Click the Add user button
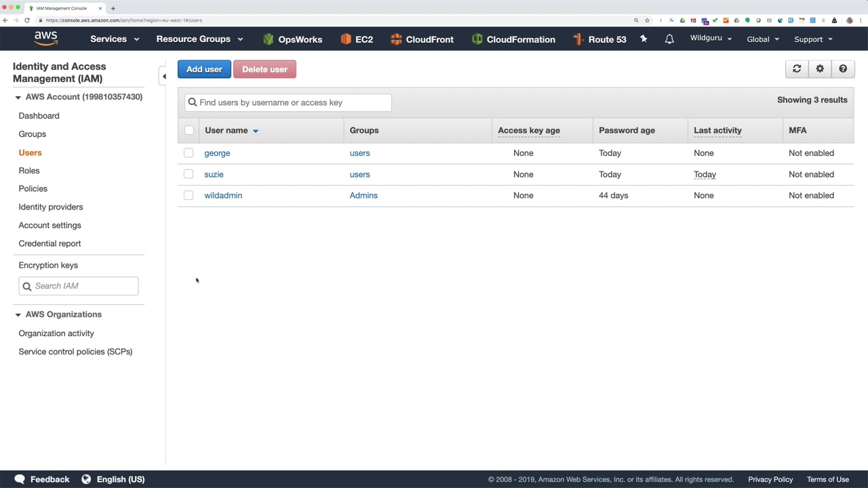The image size is (868, 488). 204,69
